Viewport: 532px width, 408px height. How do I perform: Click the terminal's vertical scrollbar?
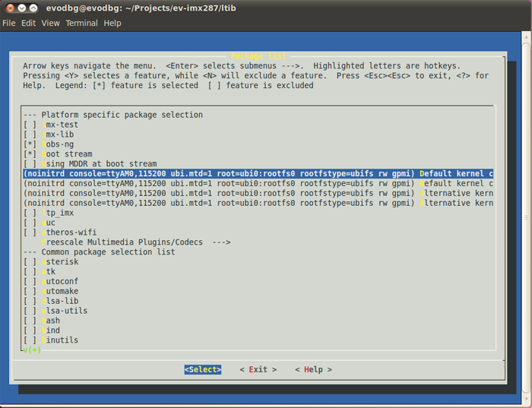click(527, 213)
